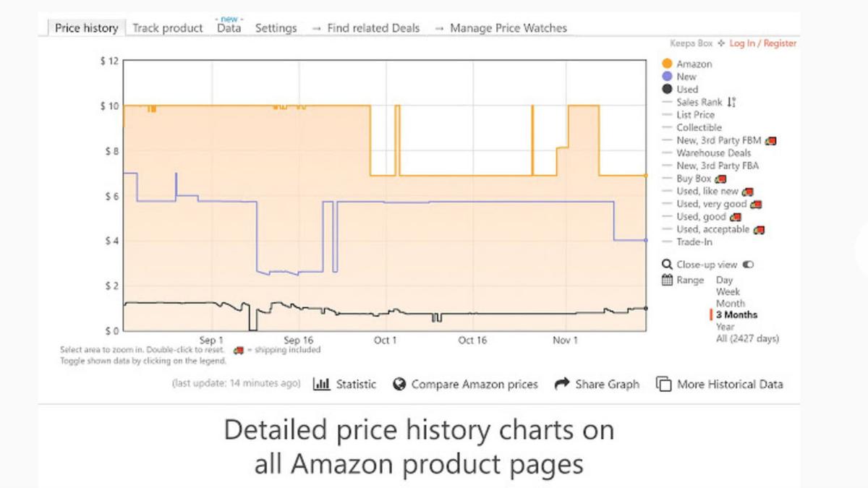Viewport: 868px width, 488px height.
Task: Switch to the Track product tab
Action: [168, 28]
